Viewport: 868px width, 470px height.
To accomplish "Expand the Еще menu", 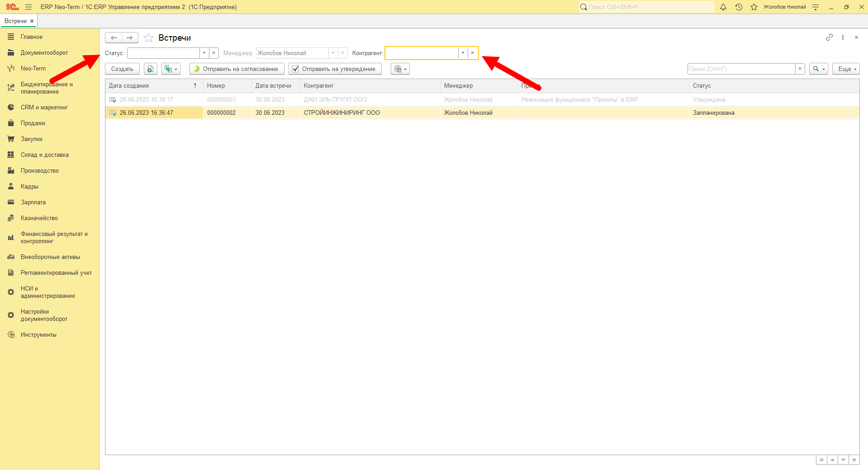I will pyautogui.click(x=846, y=69).
